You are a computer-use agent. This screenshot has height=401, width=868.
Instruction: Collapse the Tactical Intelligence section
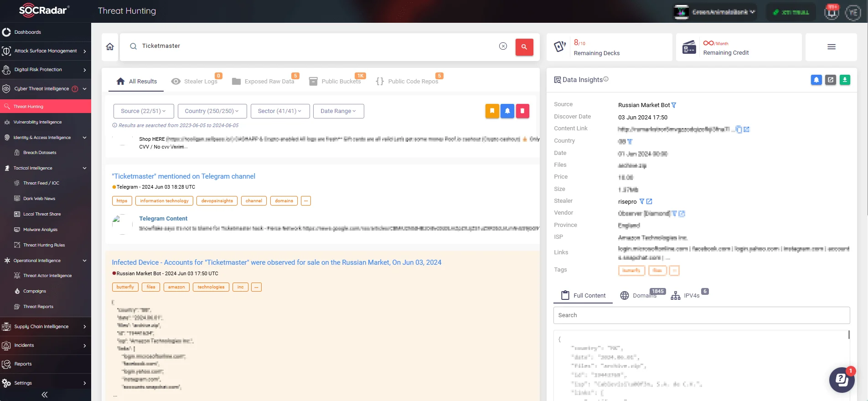coord(84,168)
